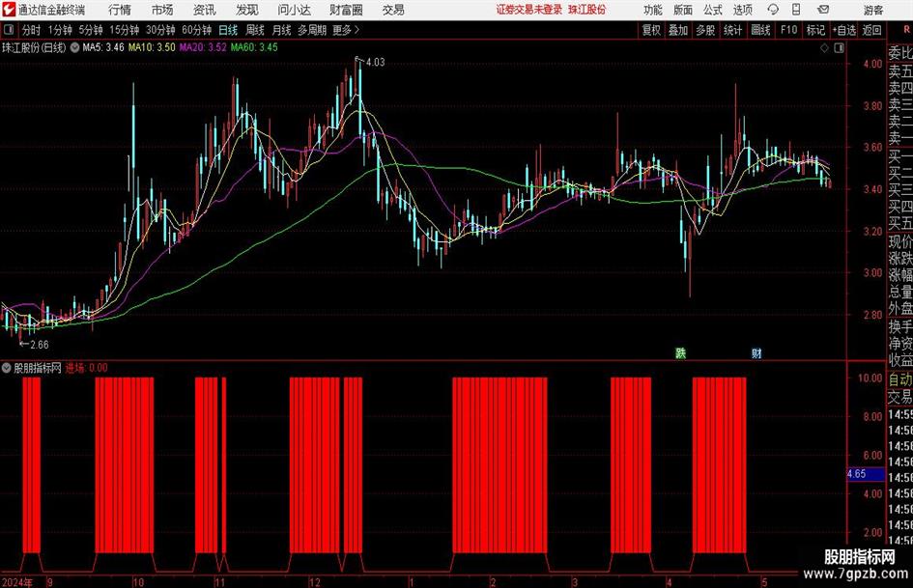Viewport: 913px width, 588px height.
Task: Click the 画线 drawing button
Action: 761,30
